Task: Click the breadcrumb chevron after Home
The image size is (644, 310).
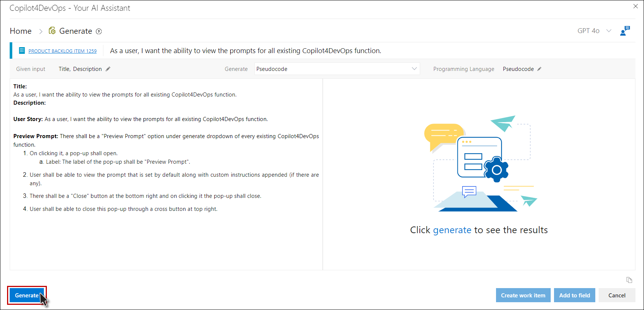Action: [x=41, y=32]
